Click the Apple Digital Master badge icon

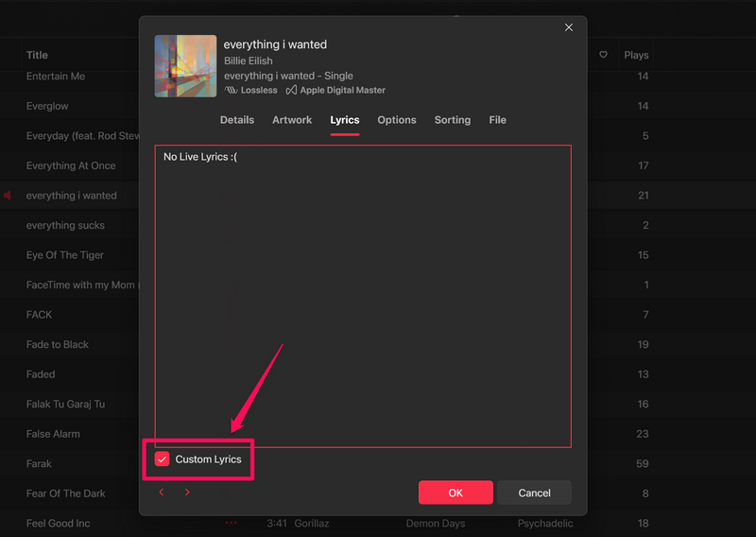coord(291,91)
